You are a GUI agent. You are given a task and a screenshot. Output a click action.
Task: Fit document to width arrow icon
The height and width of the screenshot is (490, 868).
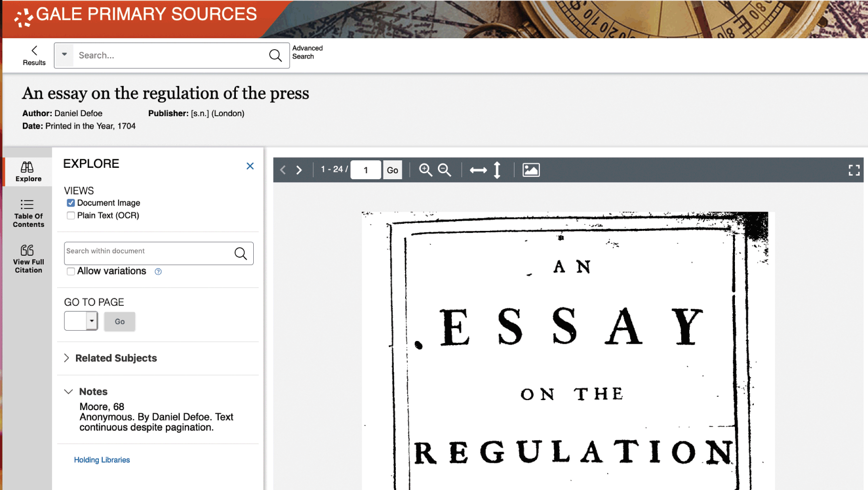(x=478, y=170)
